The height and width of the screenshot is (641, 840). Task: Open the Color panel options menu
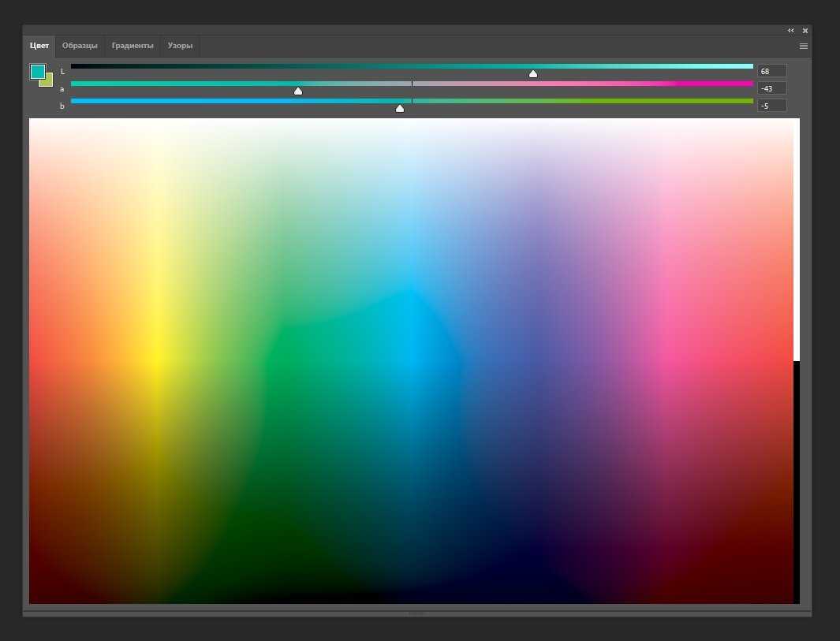click(803, 47)
